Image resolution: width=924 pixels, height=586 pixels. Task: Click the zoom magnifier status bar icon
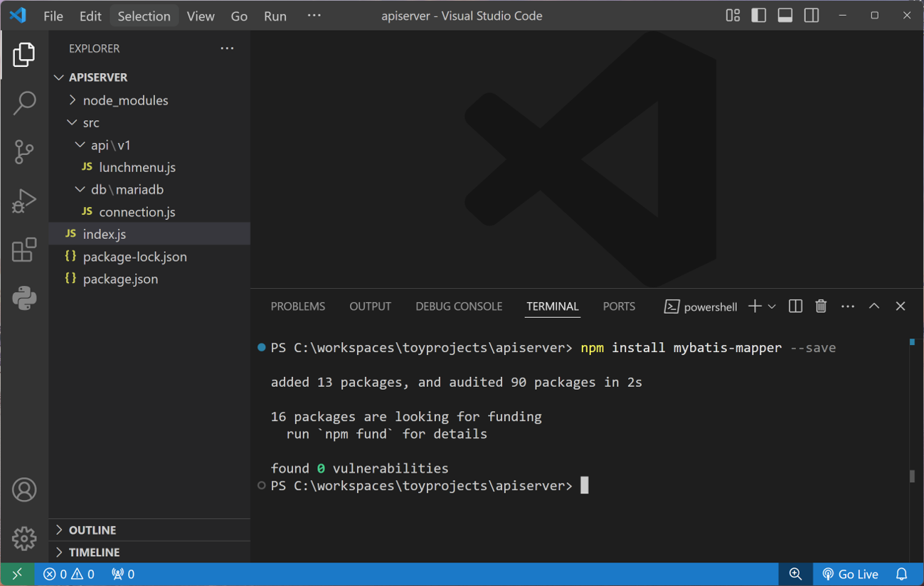pos(795,574)
